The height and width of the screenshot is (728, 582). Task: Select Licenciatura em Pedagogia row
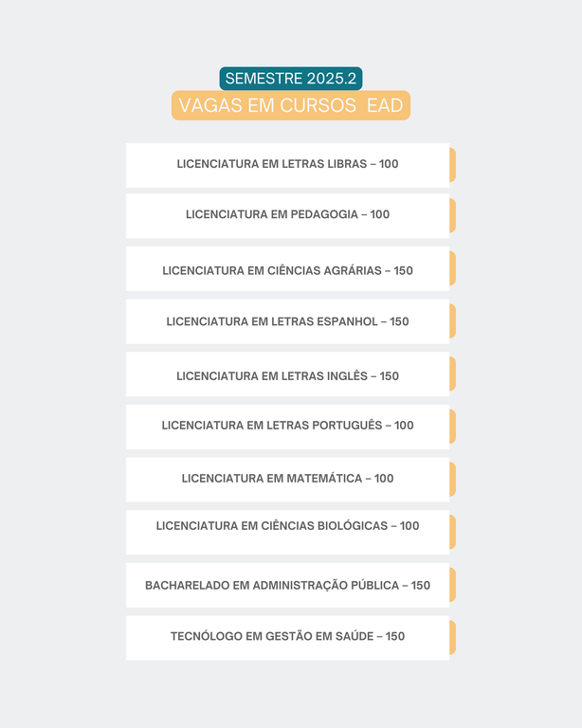287,215
